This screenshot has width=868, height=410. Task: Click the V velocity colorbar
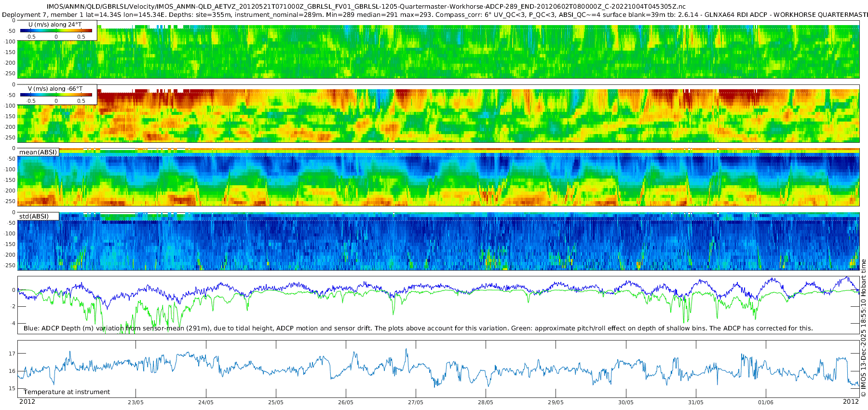click(x=56, y=95)
